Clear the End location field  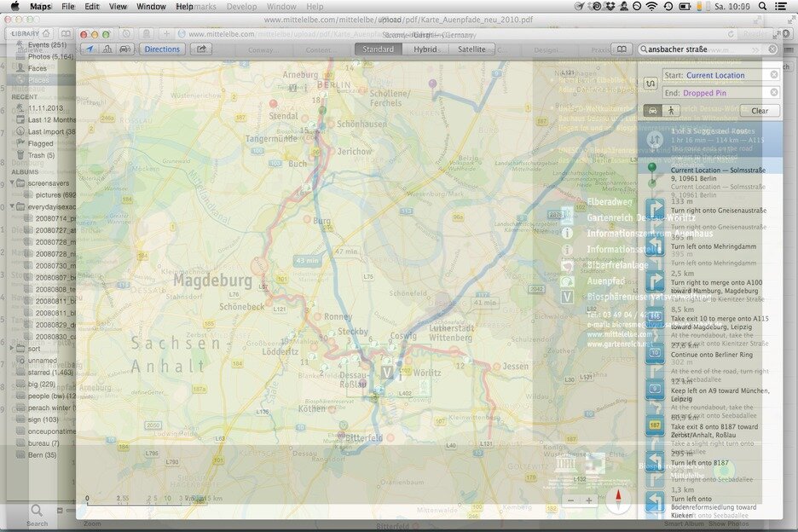coord(774,93)
